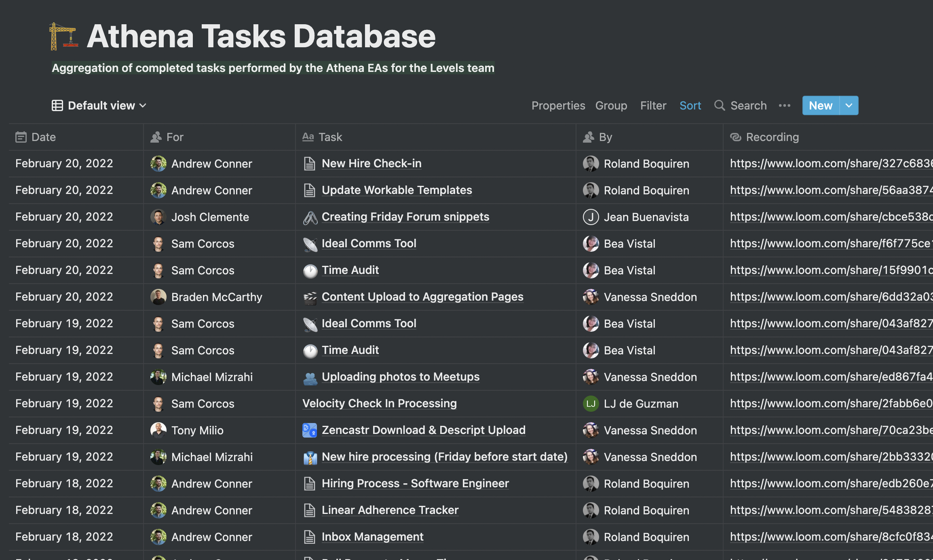Open the Filter menu
This screenshot has height=560, width=933.
(653, 105)
